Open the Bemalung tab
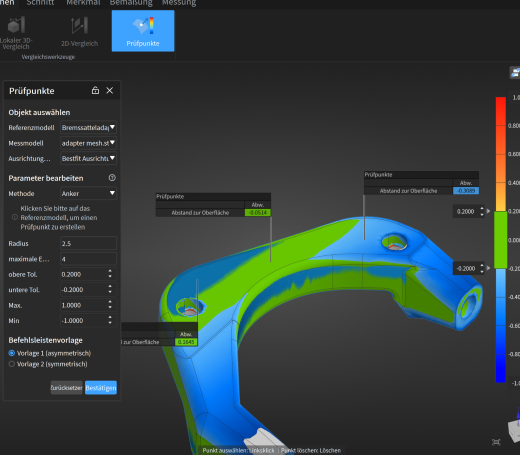The height and width of the screenshot is (455, 520). click(x=131, y=3)
